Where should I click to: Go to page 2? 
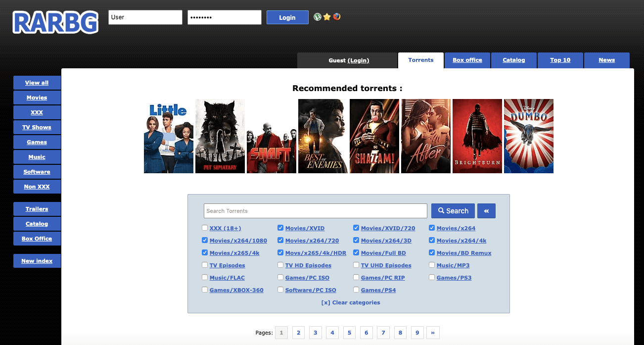click(299, 333)
